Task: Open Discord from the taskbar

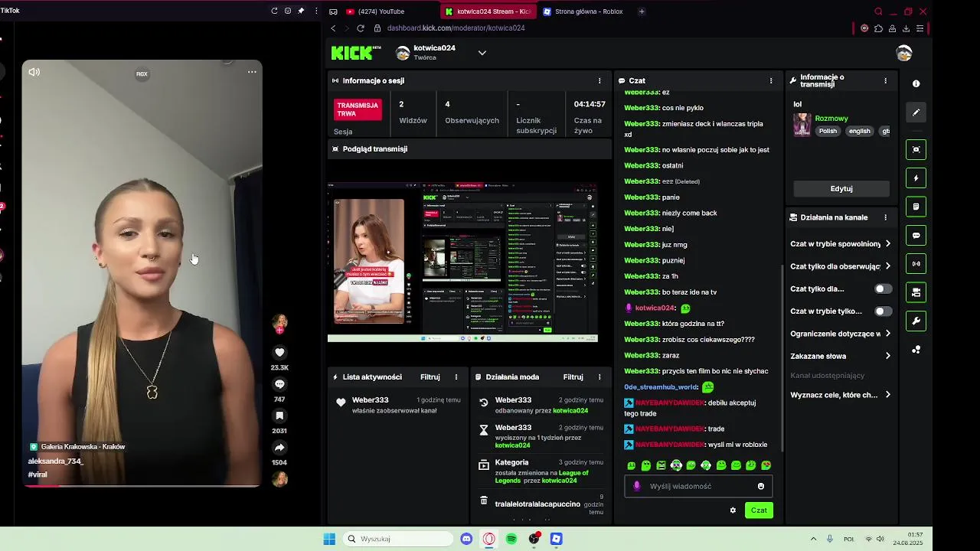Action: click(466, 539)
